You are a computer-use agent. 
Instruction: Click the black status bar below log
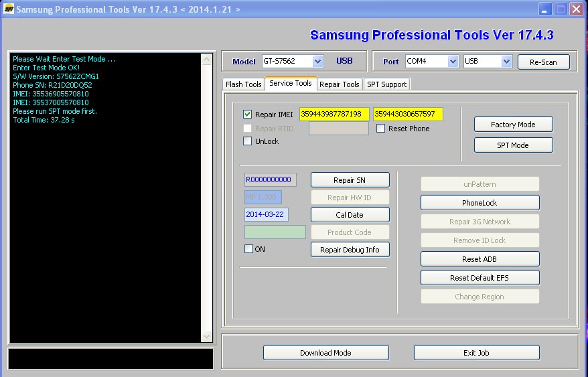111,359
